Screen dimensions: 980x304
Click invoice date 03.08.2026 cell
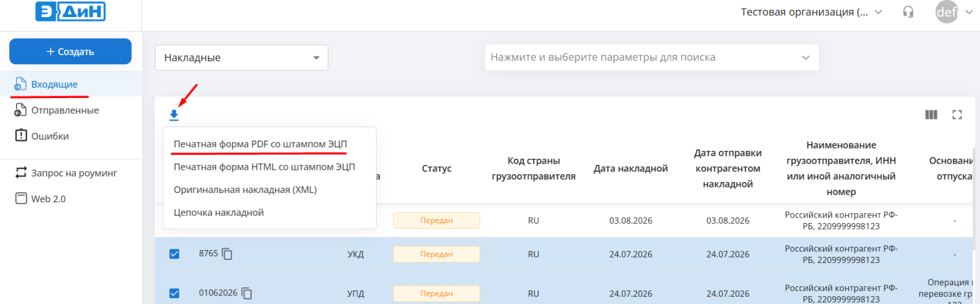pos(631,221)
